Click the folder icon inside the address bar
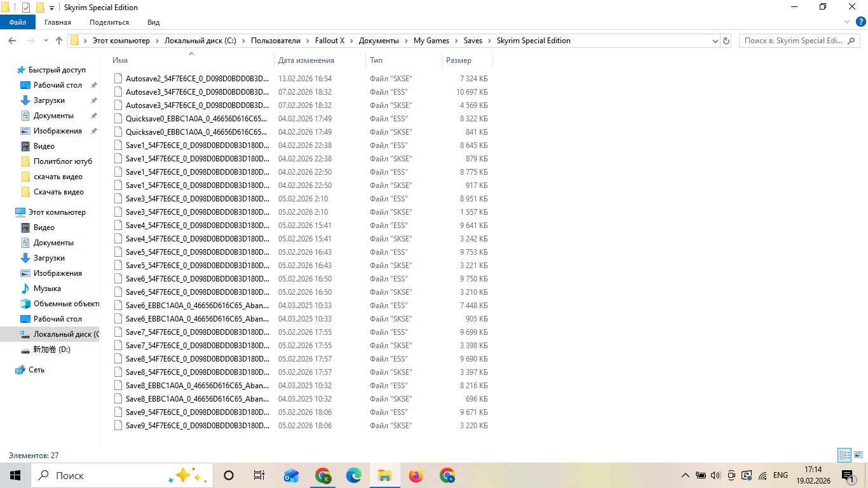 (x=74, y=41)
